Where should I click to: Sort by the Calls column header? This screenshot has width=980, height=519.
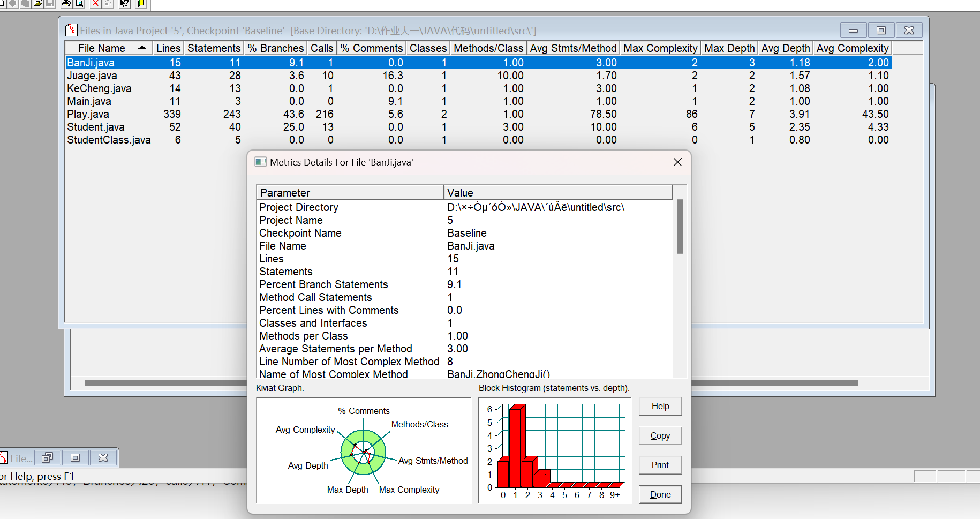pyautogui.click(x=322, y=48)
